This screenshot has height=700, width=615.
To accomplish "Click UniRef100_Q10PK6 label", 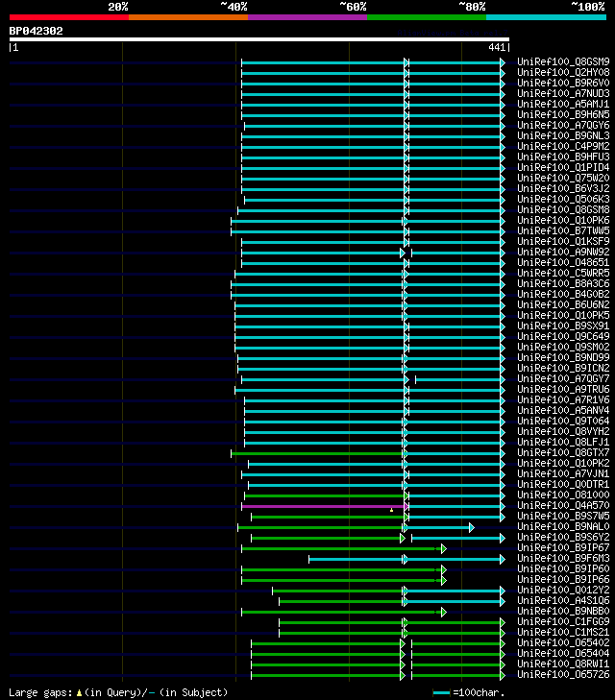I will tap(563, 220).
